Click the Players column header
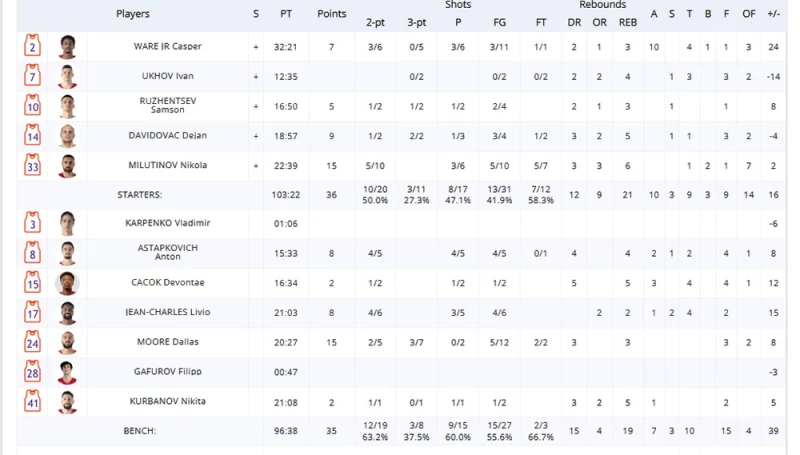Screen dimensions: 800x455 pyautogui.click(x=133, y=14)
